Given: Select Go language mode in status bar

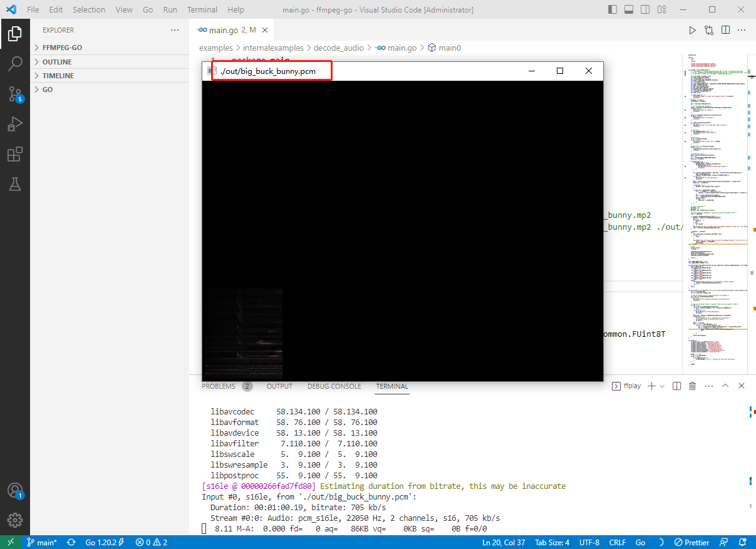Looking at the screenshot, I should (x=641, y=542).
